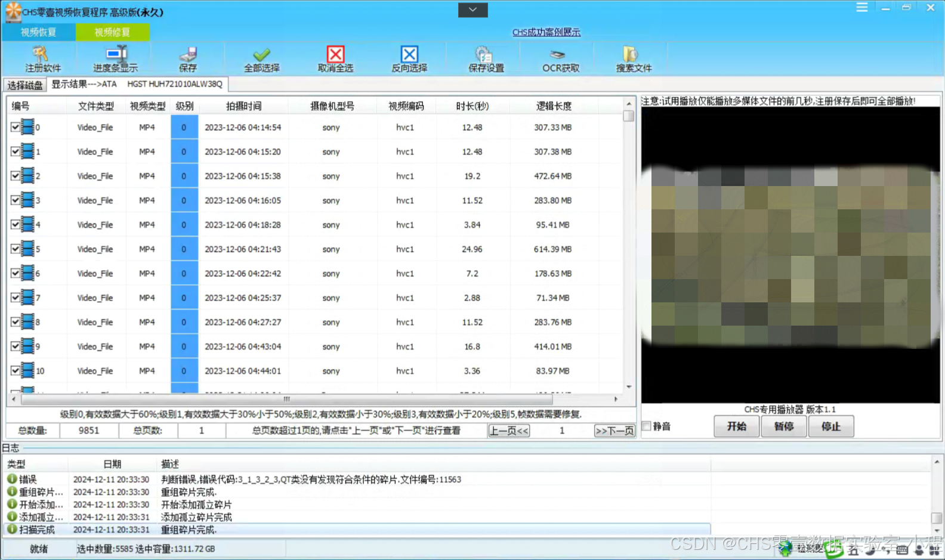The height and width of the screenshot is (560, 945).
Task: Toggle the 进度条显示 progress bar display
Action: pos(115,59)
